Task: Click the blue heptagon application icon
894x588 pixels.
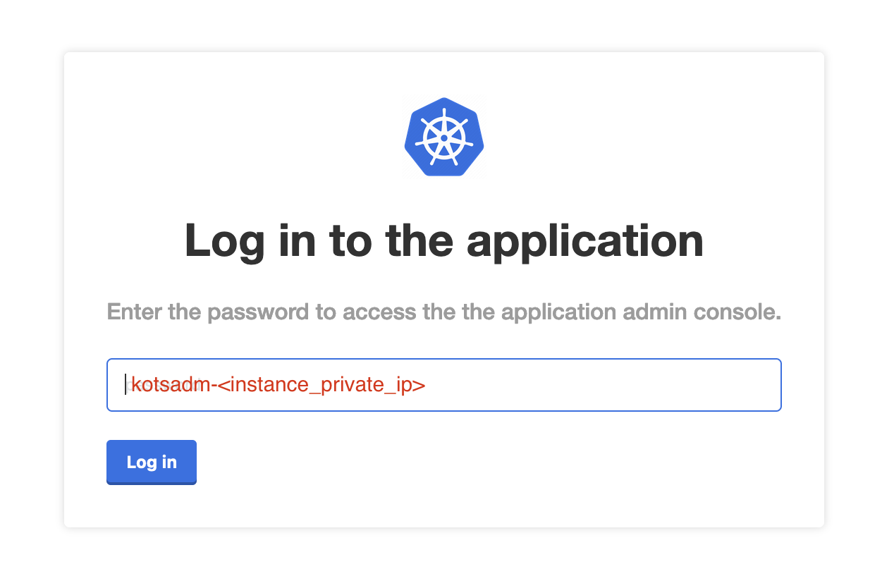Action: 443,137
